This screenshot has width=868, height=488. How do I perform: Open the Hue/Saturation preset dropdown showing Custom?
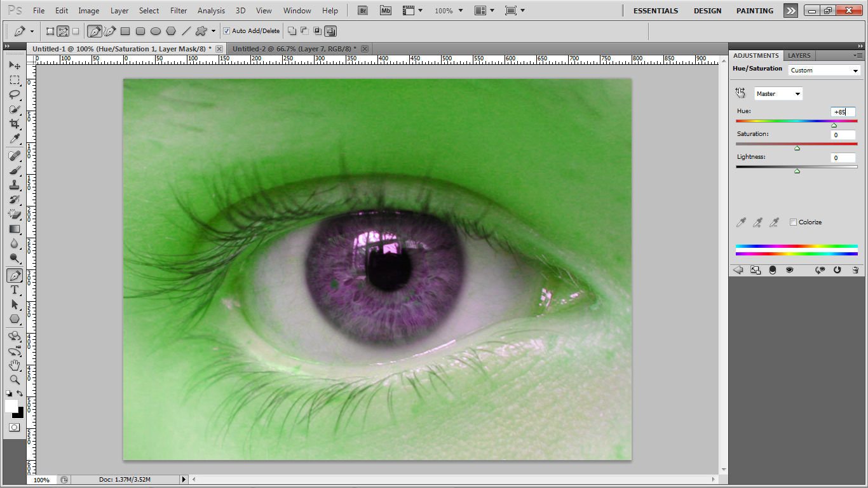(824, 71)
